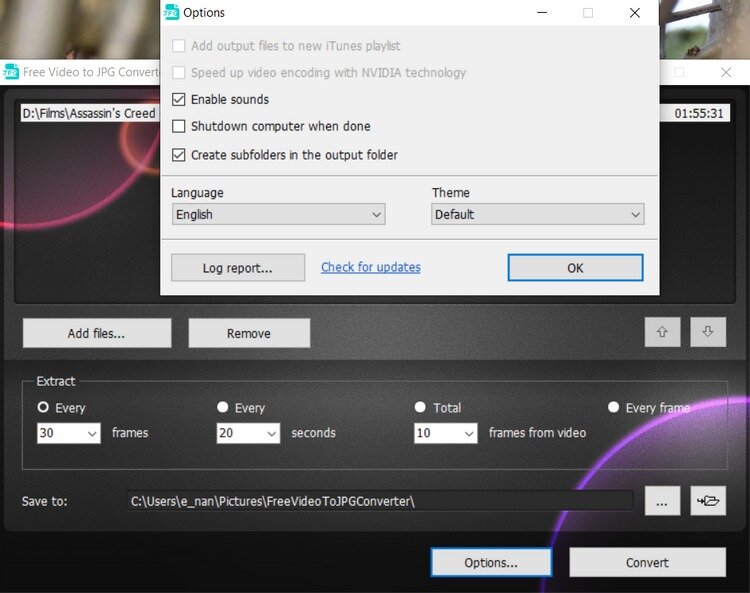750x593 pixels.
Task: Open the Theme dropdown showing Default
Action: pos(538,214)
